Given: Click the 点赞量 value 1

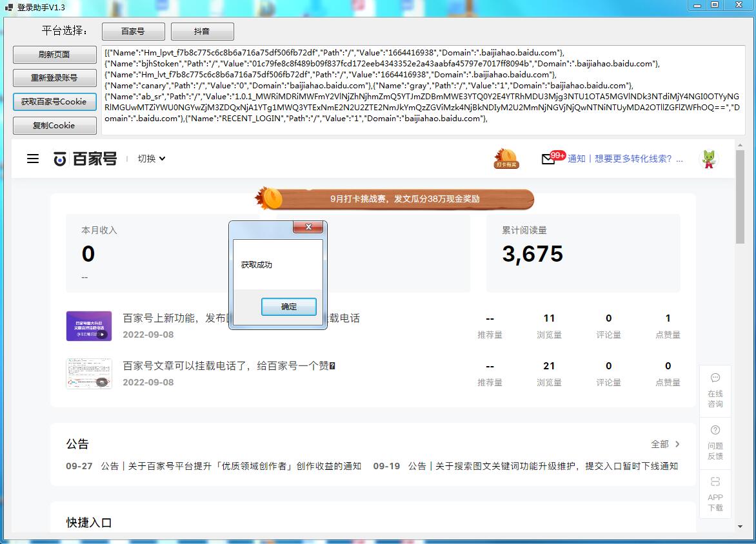Looking at the screenshot, I should coord(668,318).
